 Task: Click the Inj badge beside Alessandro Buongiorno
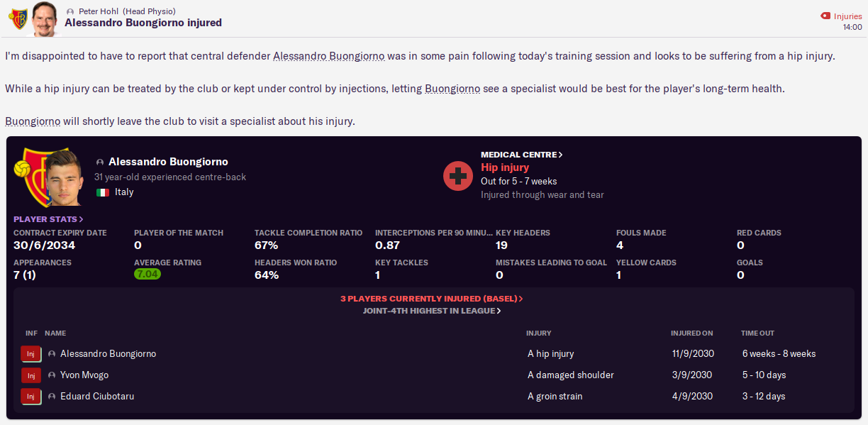(x=30, y=354)
